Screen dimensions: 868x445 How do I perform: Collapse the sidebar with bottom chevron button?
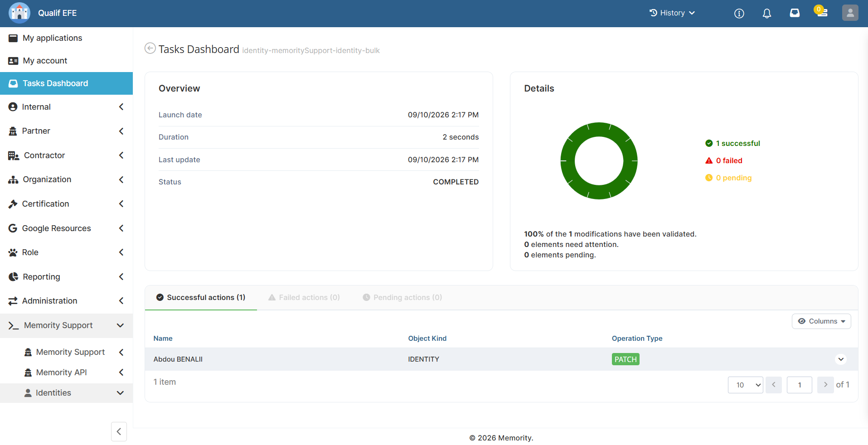(119, 431)
